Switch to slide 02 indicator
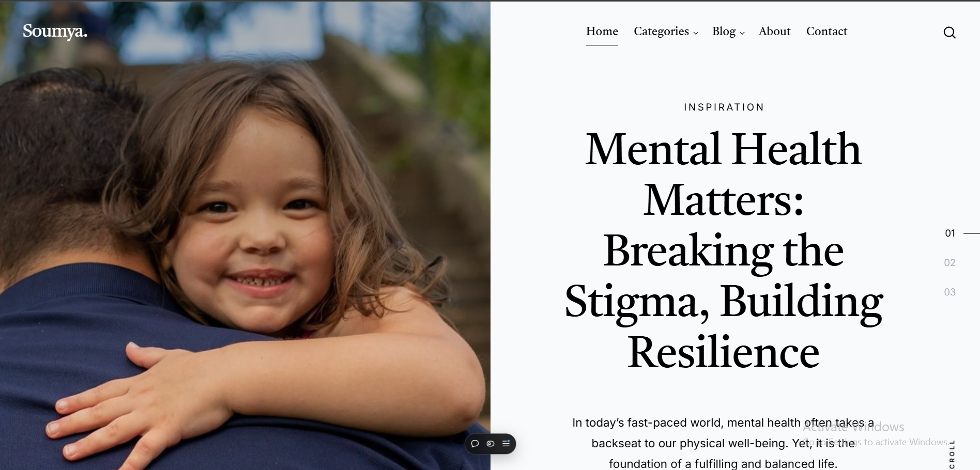The height and width of the screenshot is (470, 980). 950,262
